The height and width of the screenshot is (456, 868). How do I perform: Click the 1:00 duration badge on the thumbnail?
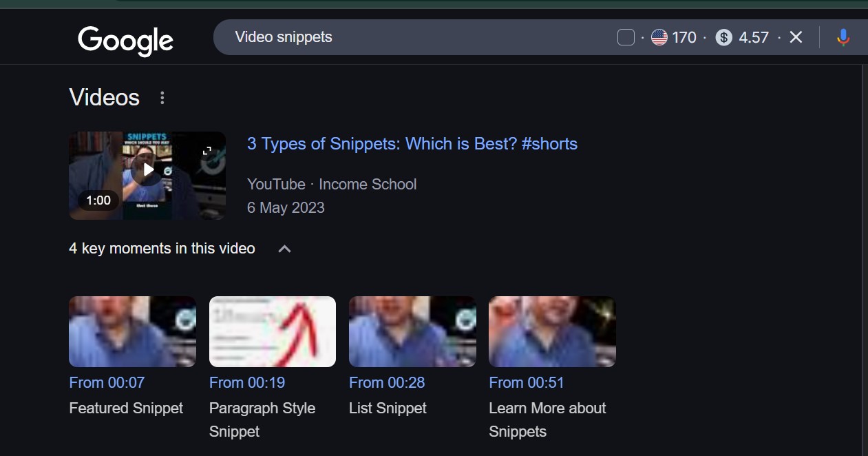pyautogui.click(x=98, y=200)
